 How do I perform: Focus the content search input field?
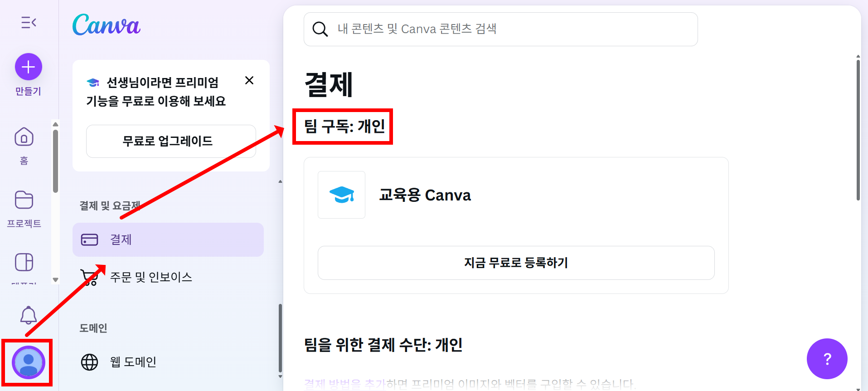click(500, 29)
